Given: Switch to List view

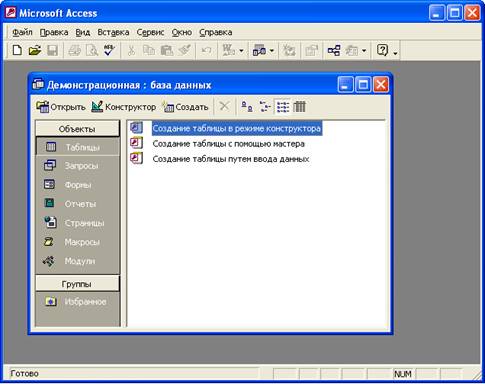Looking at the screenshot, I should click(x=283, y=107).
